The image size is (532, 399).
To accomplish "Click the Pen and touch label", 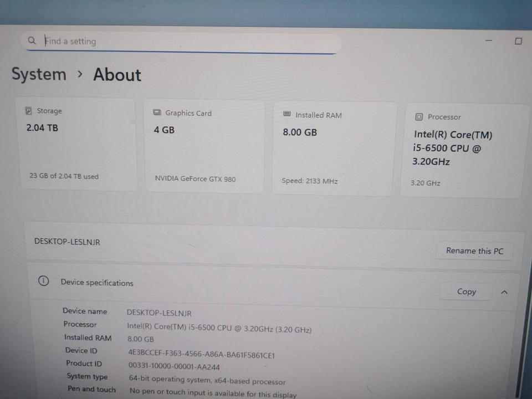I will (91, 389).
